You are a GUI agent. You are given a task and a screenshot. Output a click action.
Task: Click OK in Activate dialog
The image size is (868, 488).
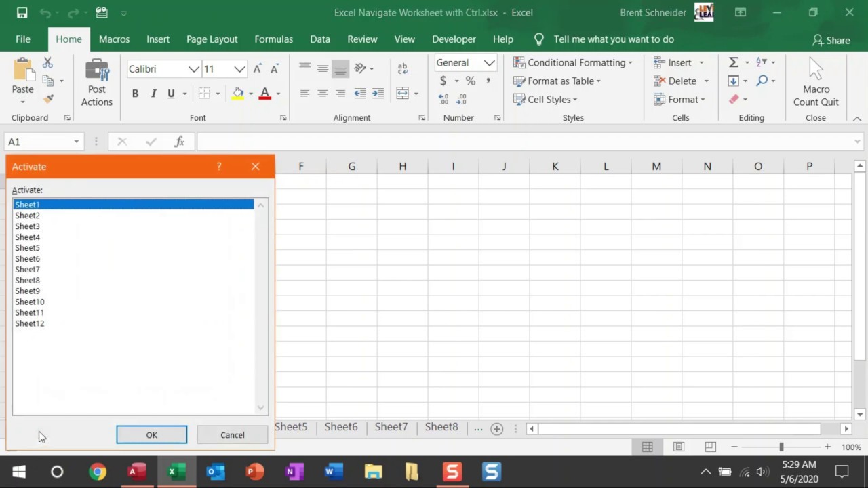click(x=151, y=435)
